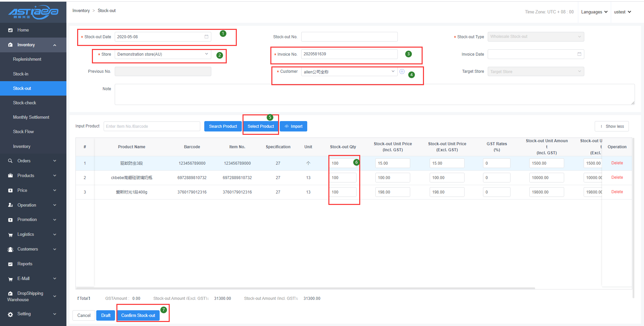The height and width of the screenshot is (326, 644).
Task: Click the plus icon to add customer
Action: (402, 71)
